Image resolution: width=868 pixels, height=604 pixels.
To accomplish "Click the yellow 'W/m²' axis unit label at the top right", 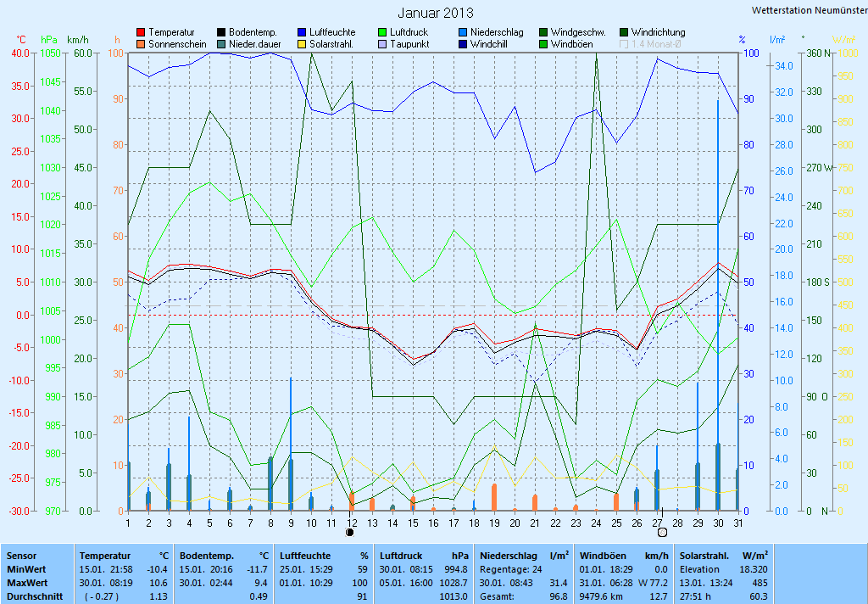I will coord(844,40).
